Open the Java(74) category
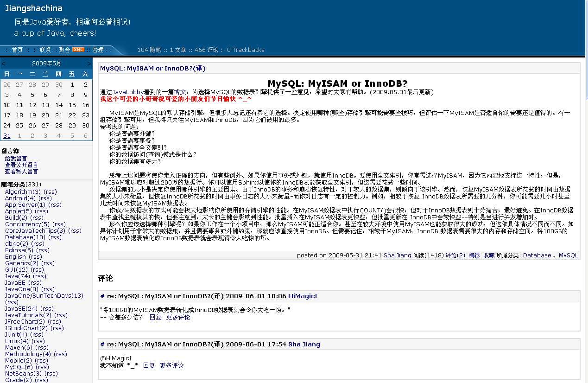 point(18,276)
